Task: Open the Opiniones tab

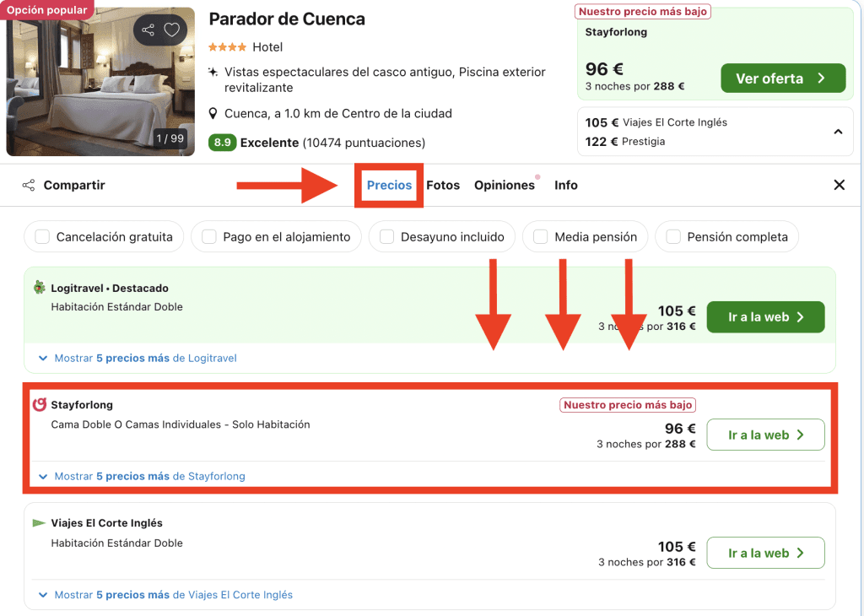Action: 504,186
